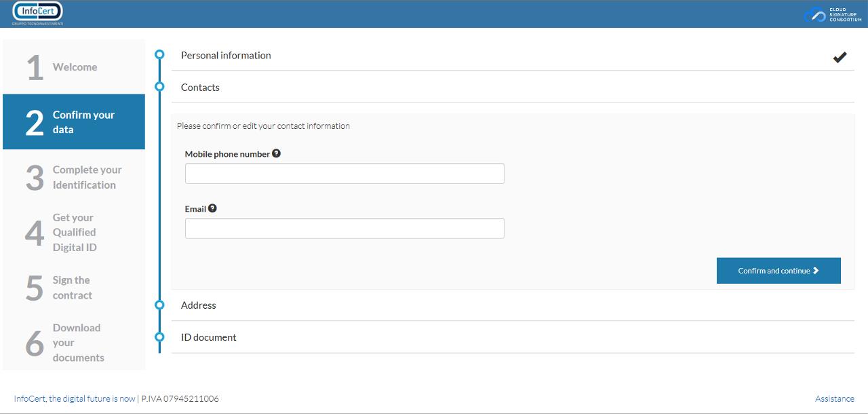The image size is (868, 414).
Task: Click the Personal information completed checkmark
Action: point(840,57)
